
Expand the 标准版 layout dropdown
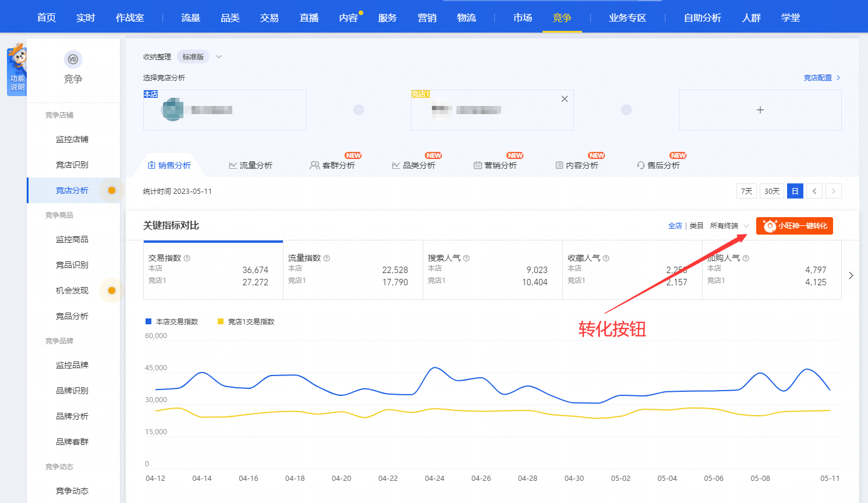point(219,57)
